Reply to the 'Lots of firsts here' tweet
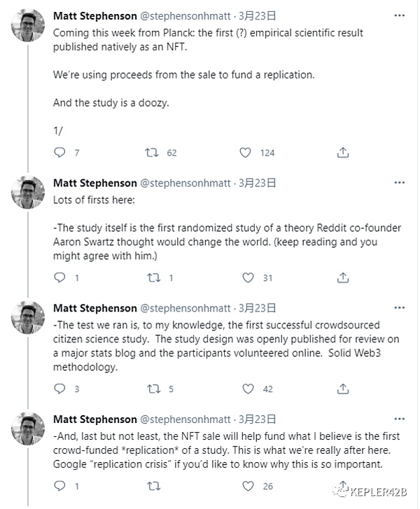Screen dimensions: 420x509 point(59,277)
